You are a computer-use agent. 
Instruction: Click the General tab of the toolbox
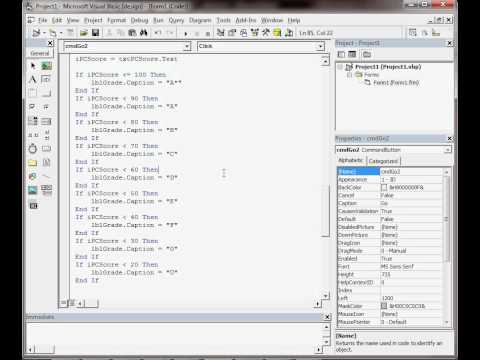(40, 53)
